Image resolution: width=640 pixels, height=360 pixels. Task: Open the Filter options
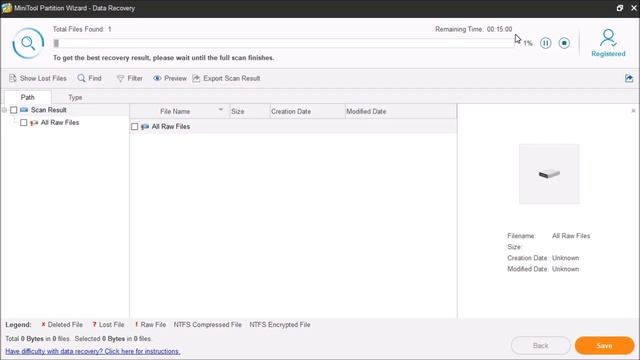tap(129, 78)
